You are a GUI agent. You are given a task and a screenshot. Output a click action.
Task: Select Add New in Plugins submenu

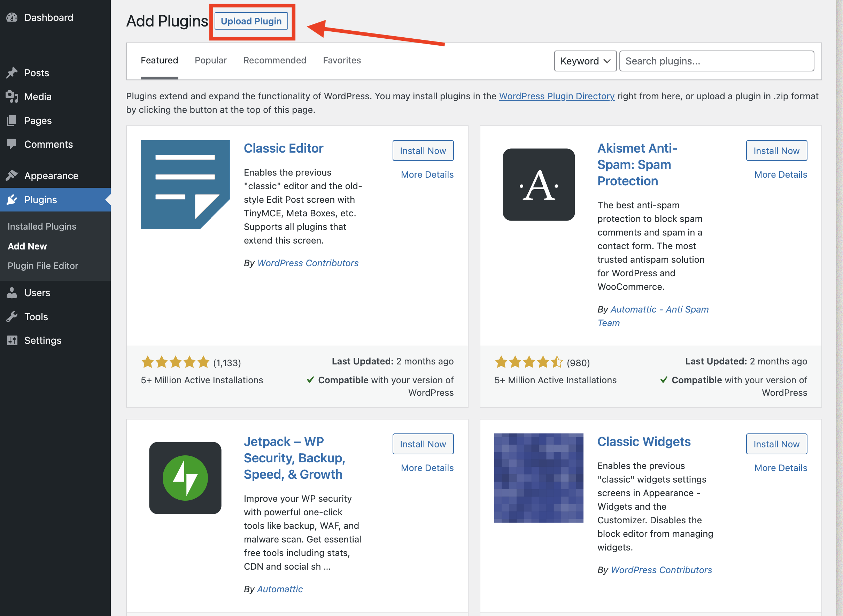coord(27,246)
